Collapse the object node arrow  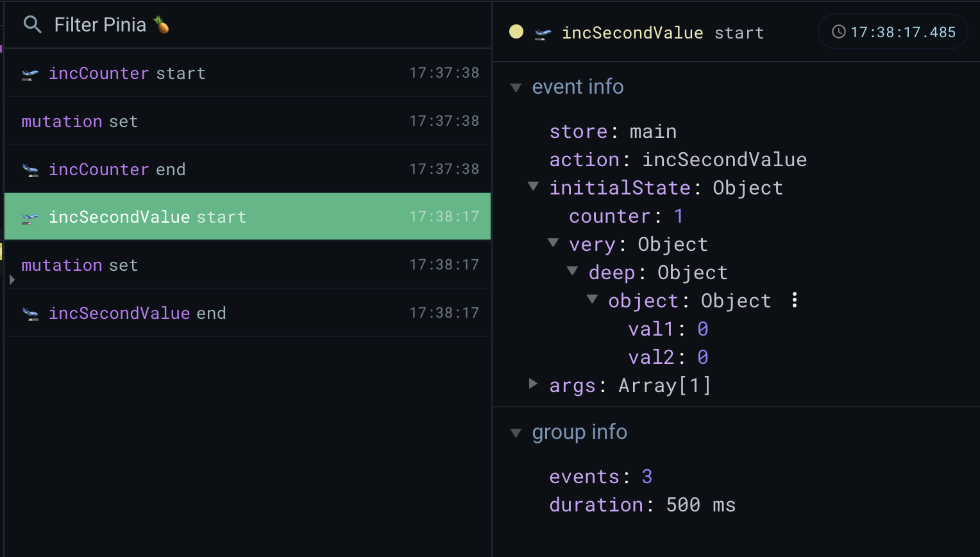(x=593, y=299)
